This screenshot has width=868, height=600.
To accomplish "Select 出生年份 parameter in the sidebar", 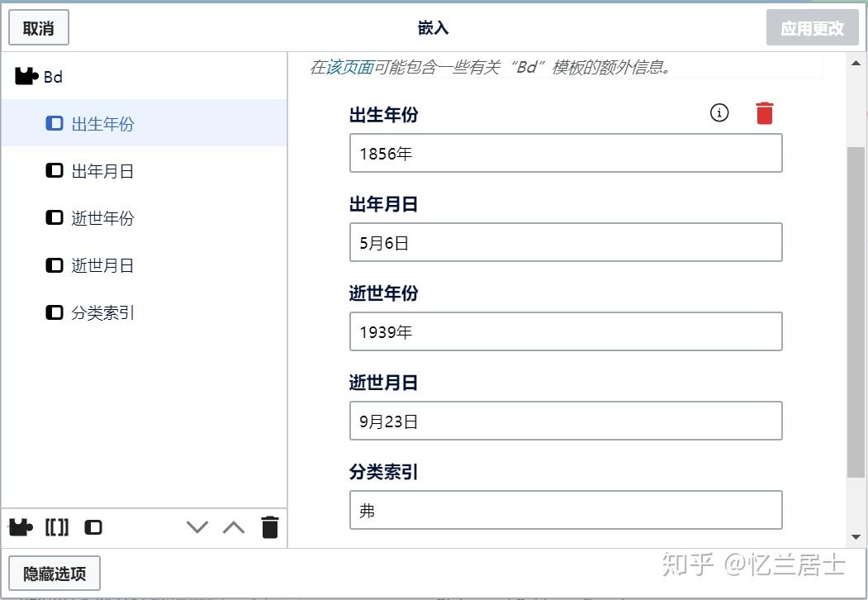I will click(102, 124).
